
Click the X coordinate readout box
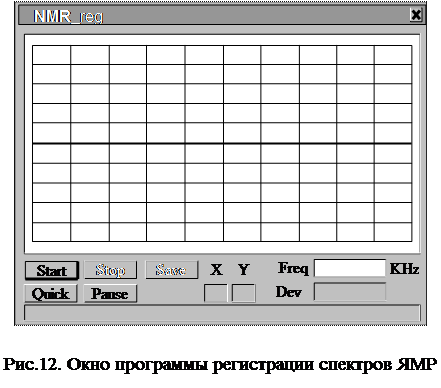215,293
